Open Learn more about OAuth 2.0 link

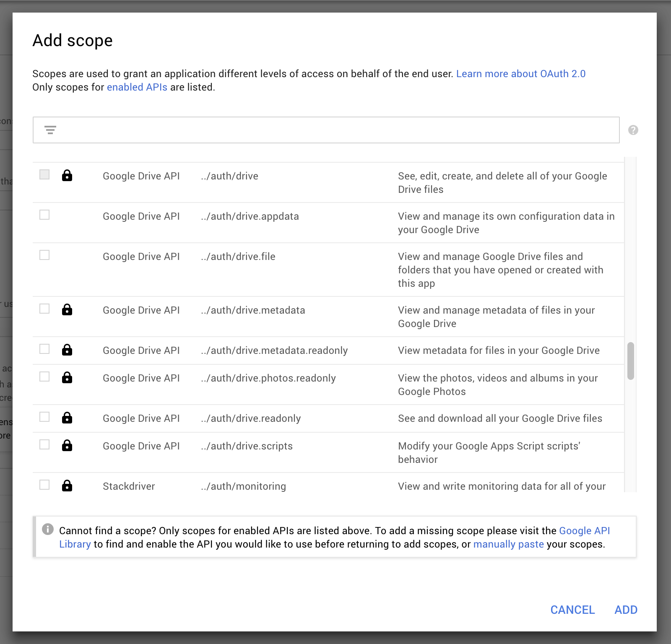point(521,74)
